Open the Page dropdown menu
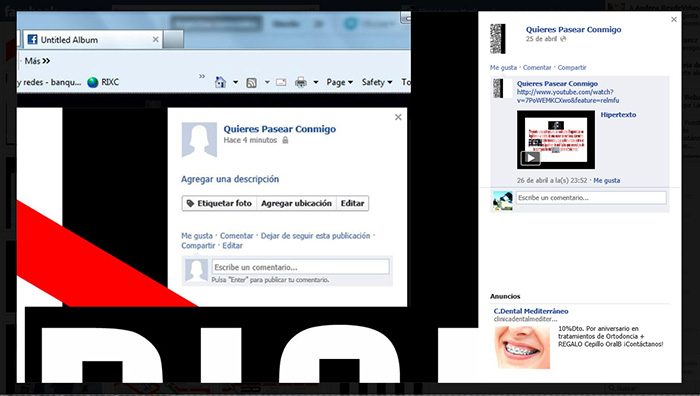The image size is (700, 396). [339, 82]
